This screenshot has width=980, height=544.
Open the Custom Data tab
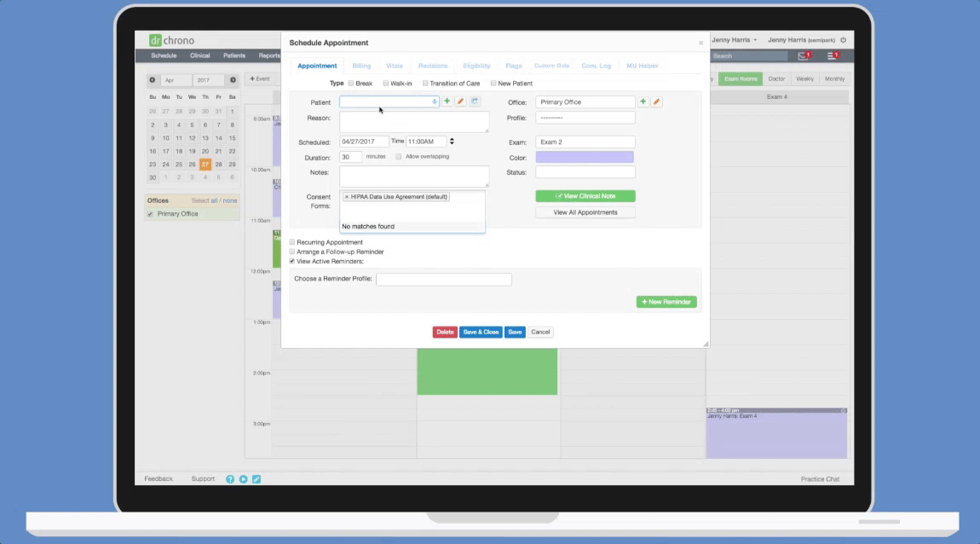[551, 66]
